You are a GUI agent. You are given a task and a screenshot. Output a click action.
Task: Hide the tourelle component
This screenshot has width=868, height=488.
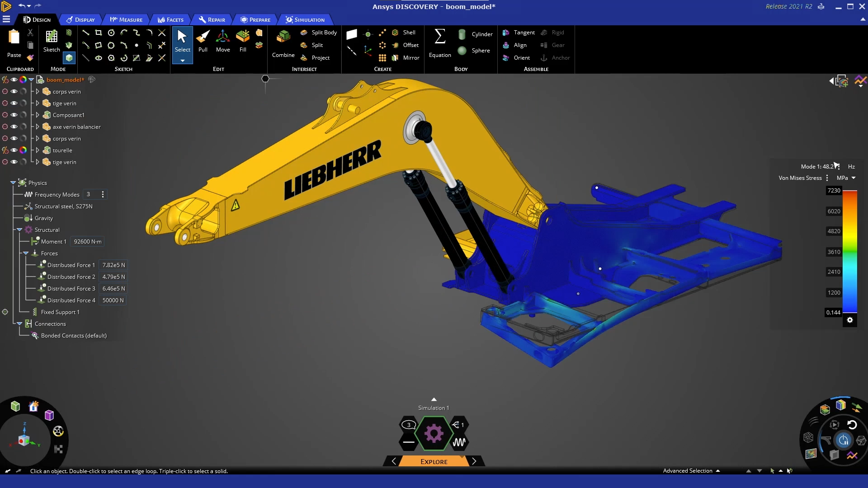tap(14, 150)
